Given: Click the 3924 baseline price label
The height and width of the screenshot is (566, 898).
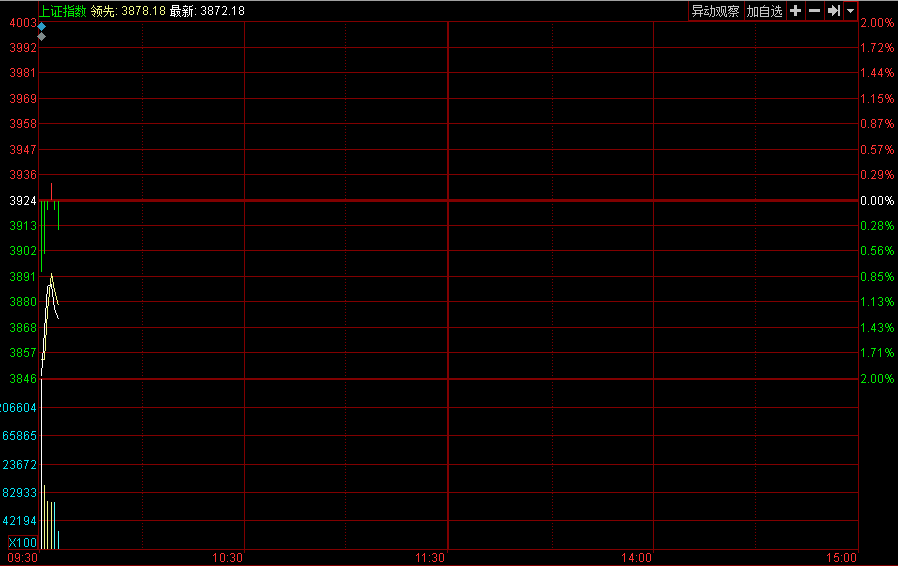Looking at the screenshot, I should 22,201.
